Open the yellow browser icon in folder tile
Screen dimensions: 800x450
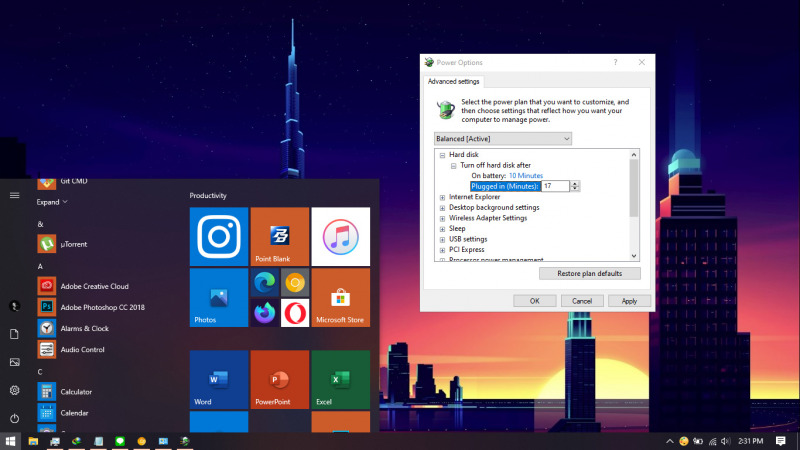(x=295, y=283)
